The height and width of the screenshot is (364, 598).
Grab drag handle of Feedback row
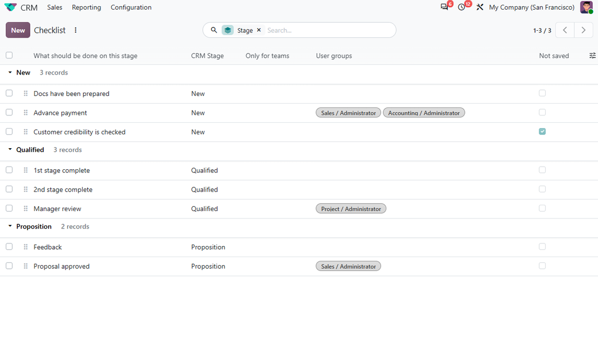25,247
